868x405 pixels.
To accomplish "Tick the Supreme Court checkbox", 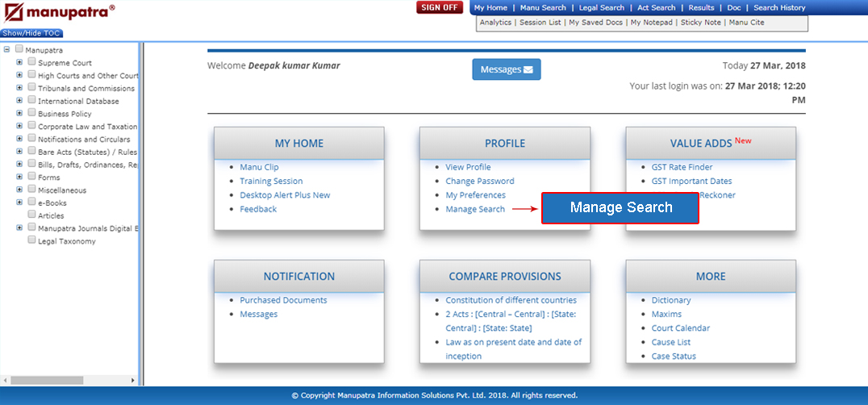I will (x=31, y=62).
